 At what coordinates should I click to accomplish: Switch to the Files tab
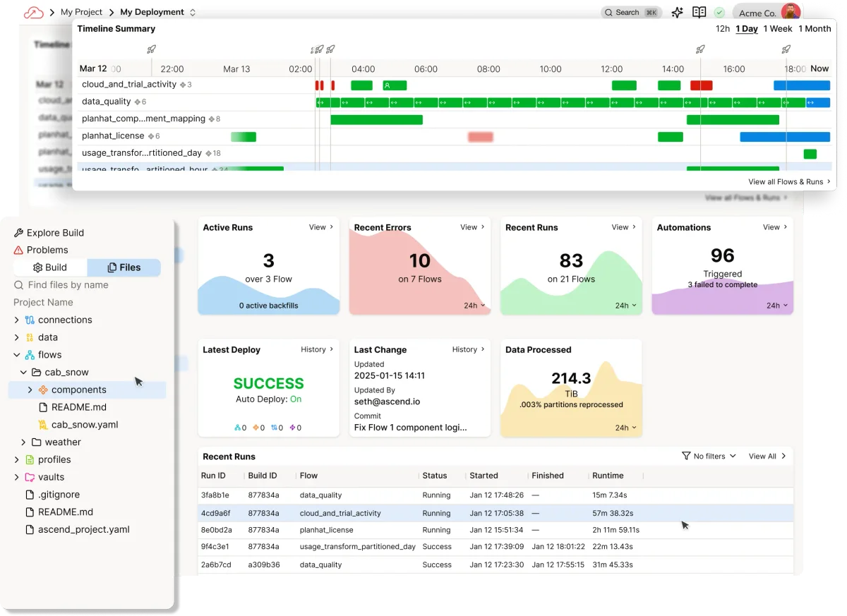pyautogui.click(x=124, y=267)
